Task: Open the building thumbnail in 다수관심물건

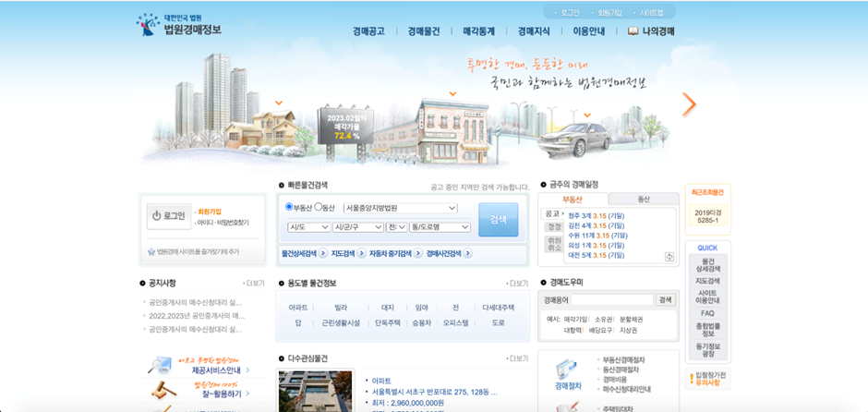Action: (x=315, y=391)
